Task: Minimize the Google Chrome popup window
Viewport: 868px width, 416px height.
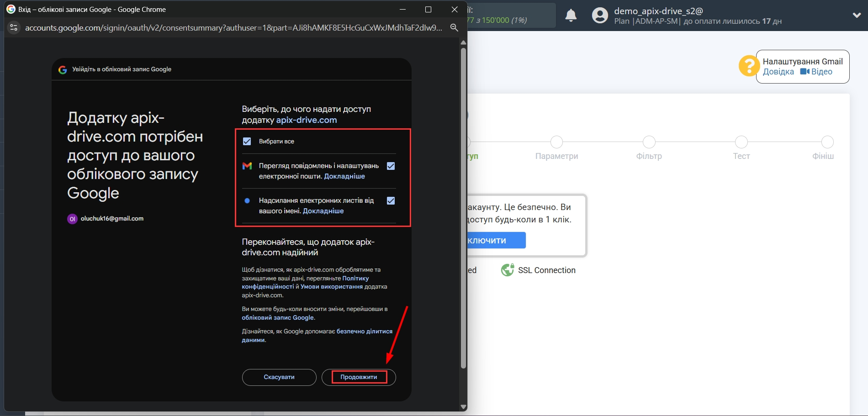Action: [402, 9]
